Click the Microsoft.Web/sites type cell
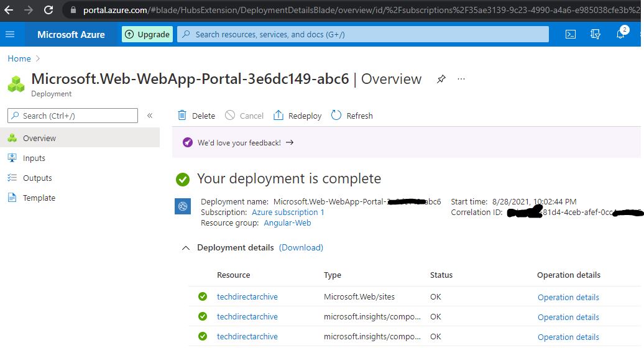 coord(359,296)
